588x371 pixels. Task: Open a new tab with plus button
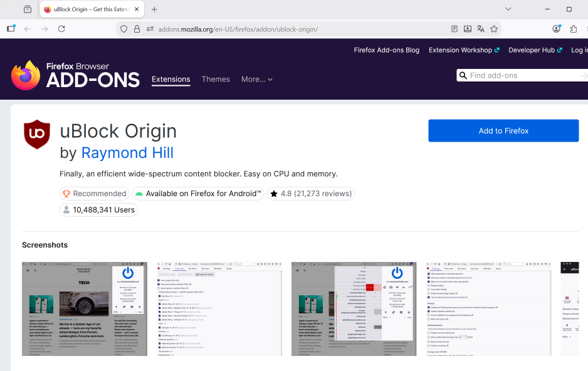(154, 9)
